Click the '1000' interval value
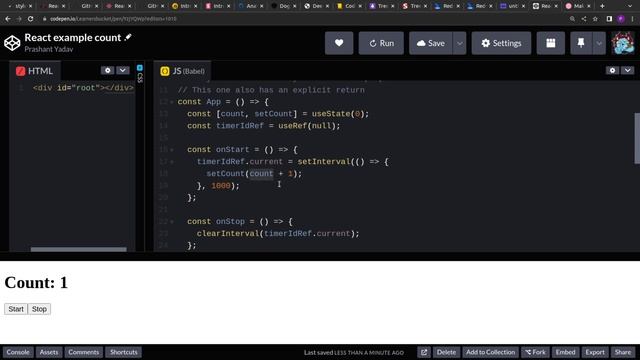 tap(221, 186)
